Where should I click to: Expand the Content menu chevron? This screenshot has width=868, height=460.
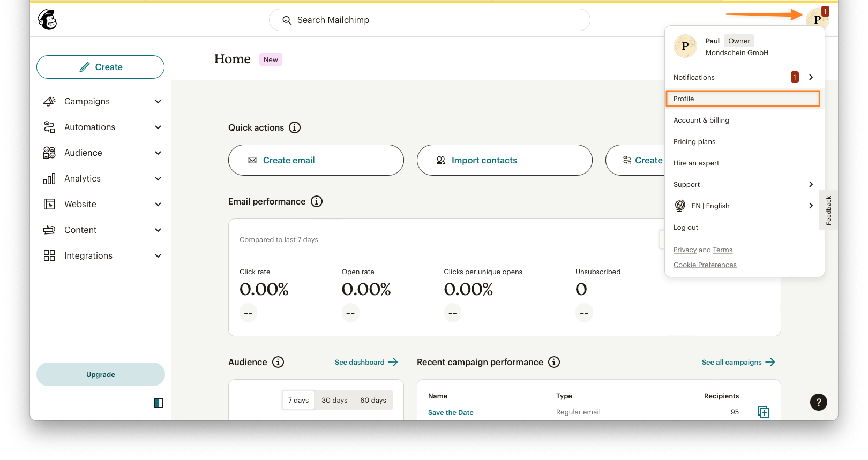pos(158,230)
